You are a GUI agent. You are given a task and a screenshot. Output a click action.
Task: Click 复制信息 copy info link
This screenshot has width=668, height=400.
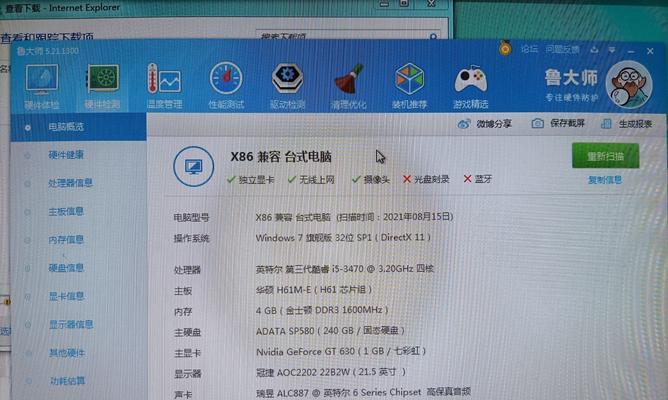(x=605, y=180)
